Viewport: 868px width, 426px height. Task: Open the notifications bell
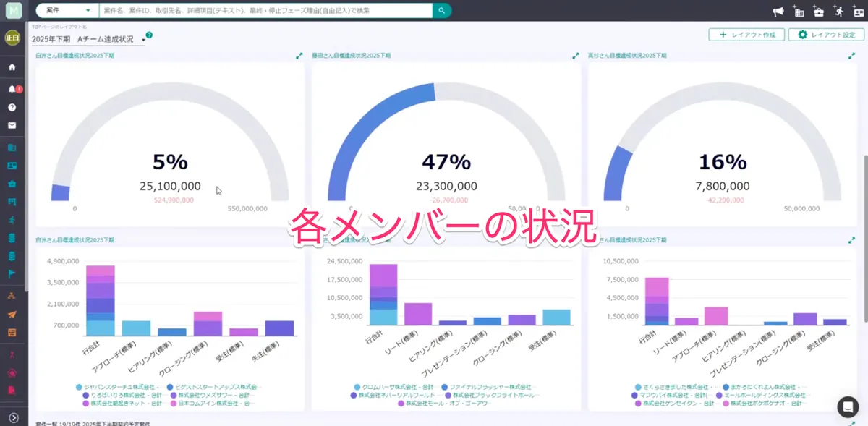(12, 89)
